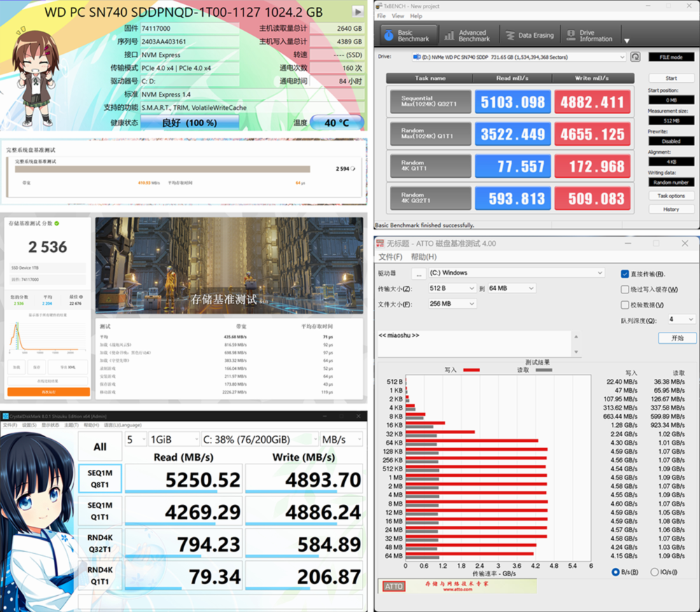Viewport: 700px width, 612px height.
Task: Run the SEQ1M Q8T1 test button
Action: coord(100,478)
